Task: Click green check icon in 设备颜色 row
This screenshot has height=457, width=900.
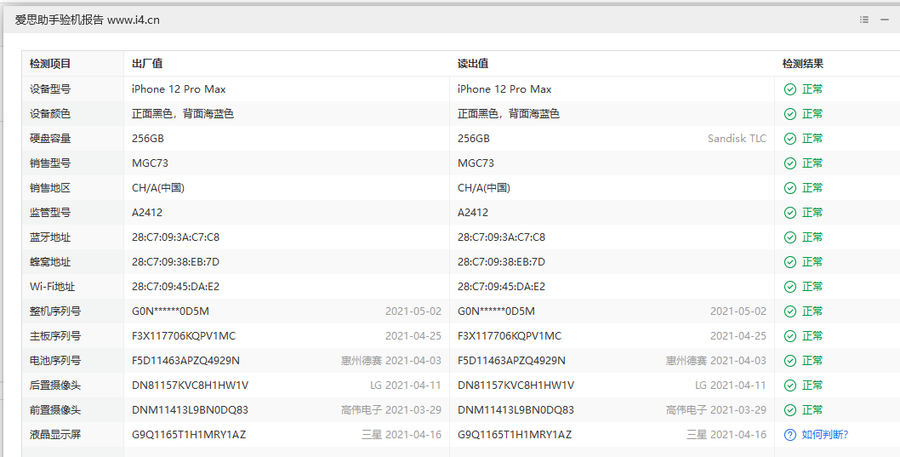Action: pos(790,114)
